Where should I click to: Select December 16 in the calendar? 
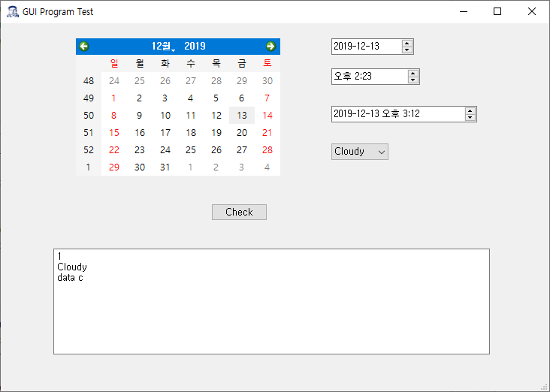[139, 132]
